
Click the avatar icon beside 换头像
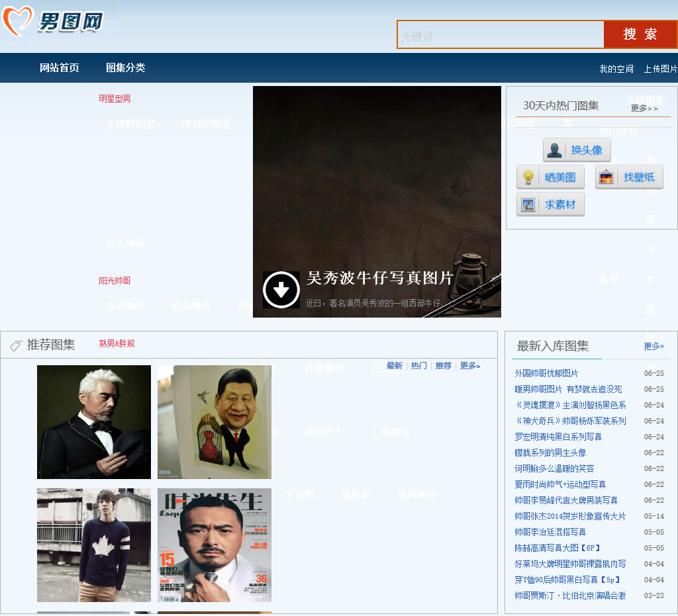pos(554,150)
